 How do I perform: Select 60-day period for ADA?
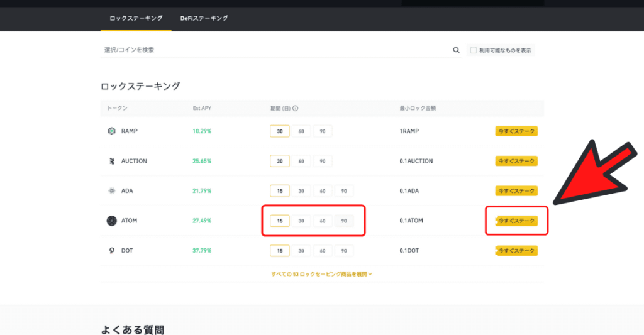323,191
